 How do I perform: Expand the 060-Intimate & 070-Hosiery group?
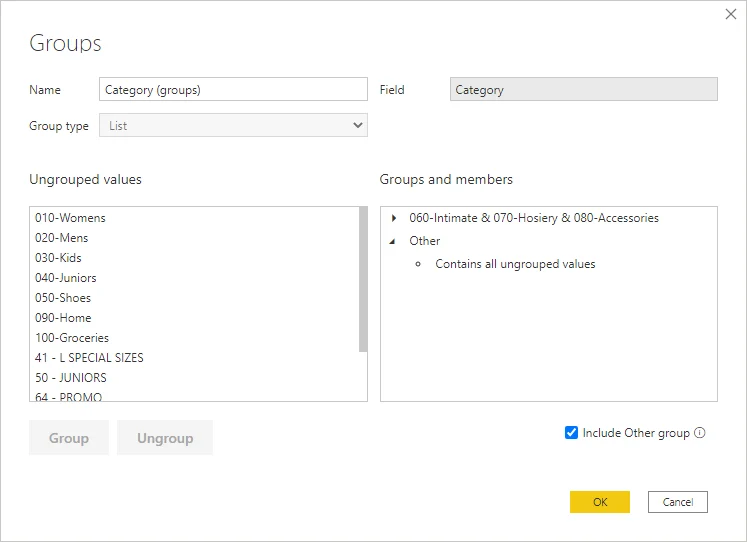click(x=394, y=218)
